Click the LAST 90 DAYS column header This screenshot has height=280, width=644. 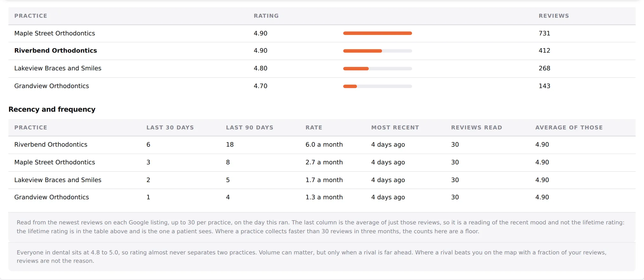249,128
